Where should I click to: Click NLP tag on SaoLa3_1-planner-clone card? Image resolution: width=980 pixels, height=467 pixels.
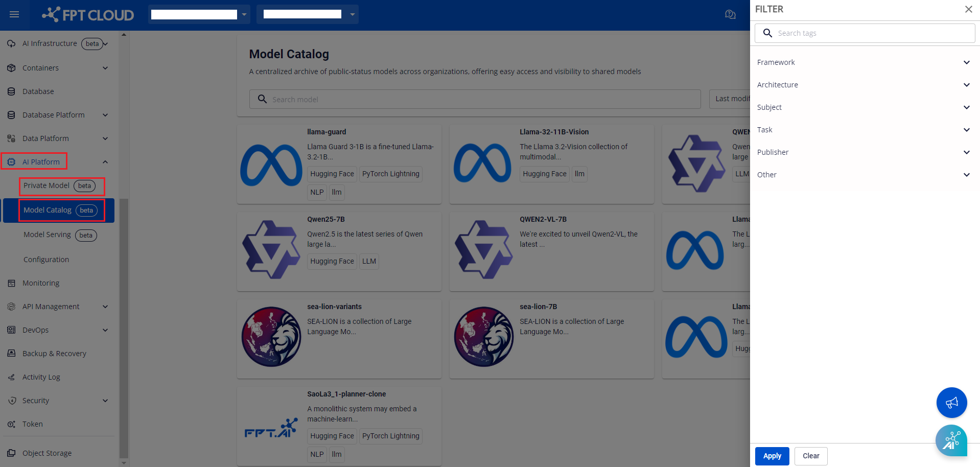(317, 454)
